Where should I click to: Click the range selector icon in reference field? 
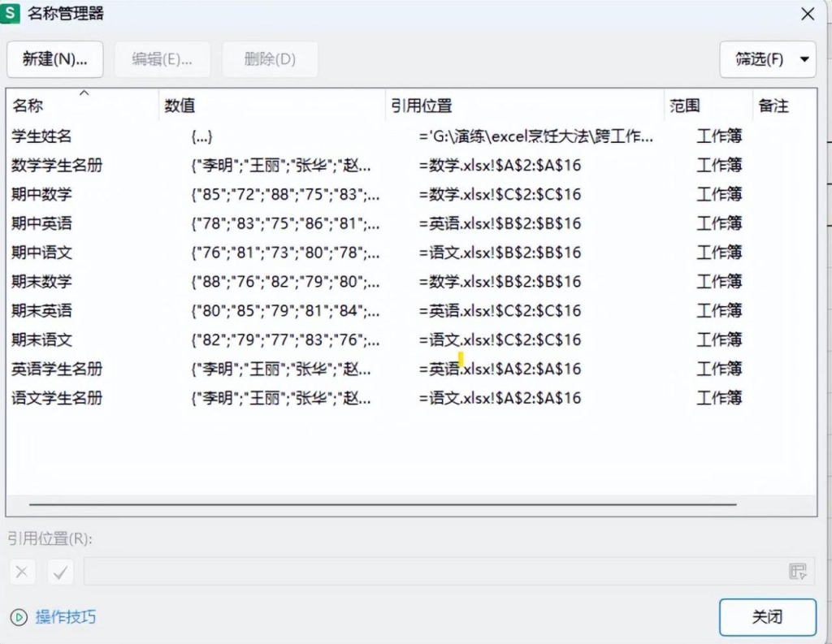coord(797,572)
